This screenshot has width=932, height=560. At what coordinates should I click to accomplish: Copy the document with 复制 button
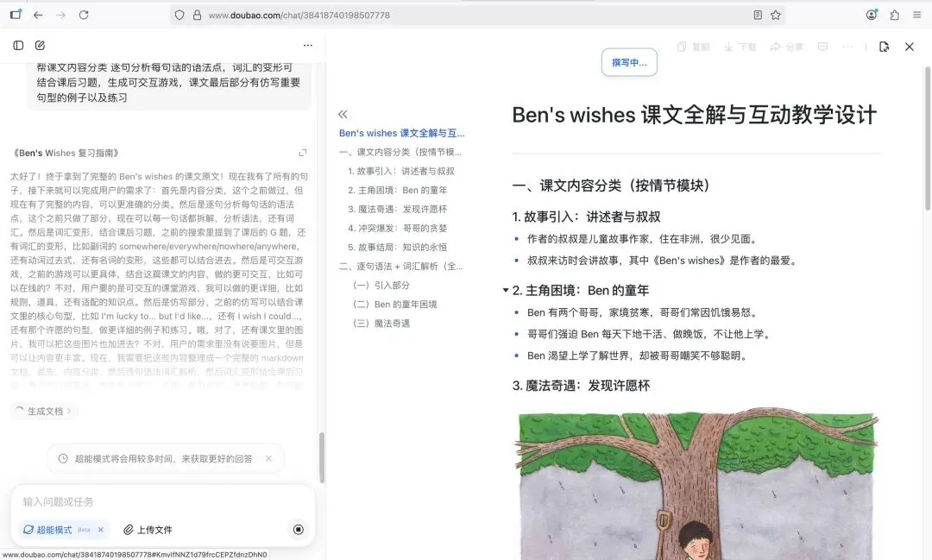coord(693,47)
